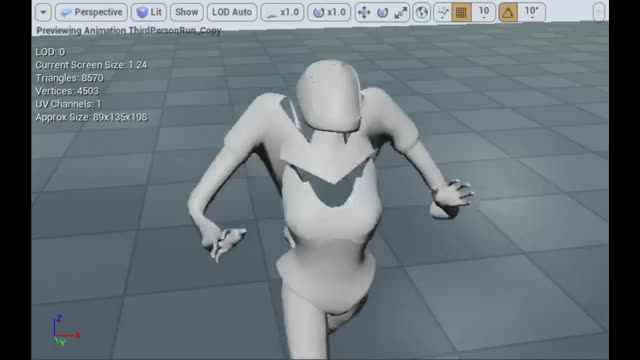Open the LOD Auto menu
Screen dimensions: 640x360
coord(232,12)
